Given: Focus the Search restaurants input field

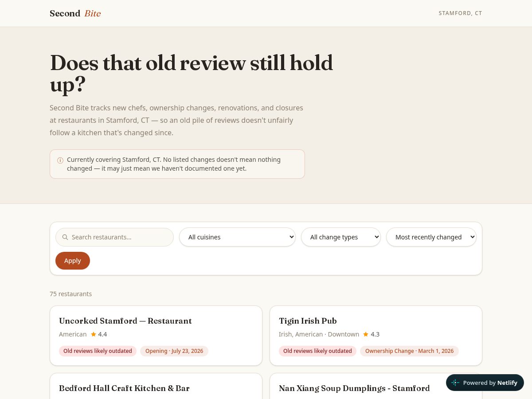Looking at the screenshot, I should tap(114, 237).
